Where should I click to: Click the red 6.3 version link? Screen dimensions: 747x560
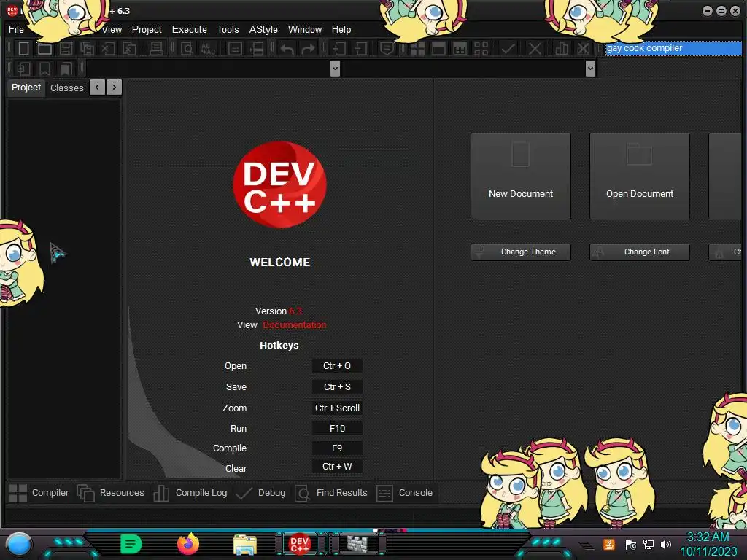pyautogui.click(x=295, y=311)
